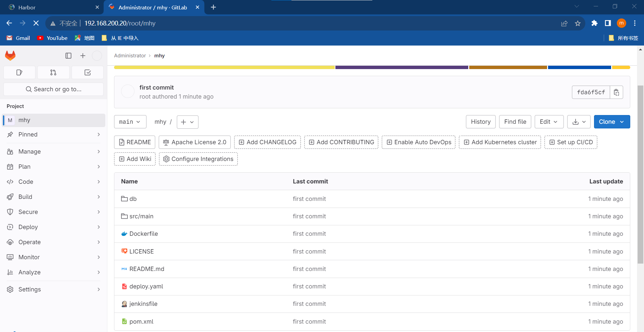644x332 pixels.
Task: Open the first commit title link
Action: tap(157, 88)
